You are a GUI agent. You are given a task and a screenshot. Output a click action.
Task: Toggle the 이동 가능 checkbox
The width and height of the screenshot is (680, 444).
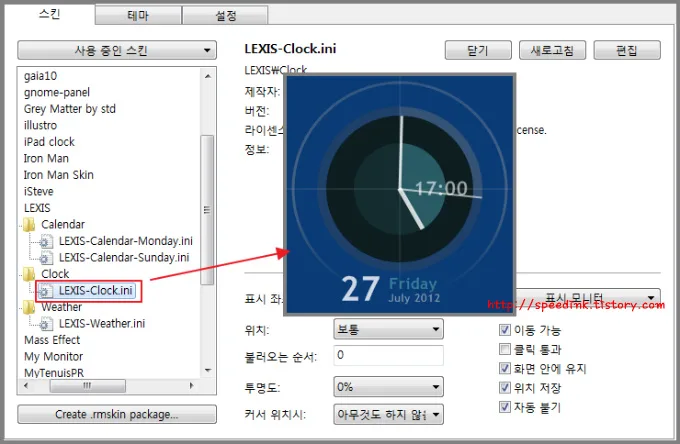(504, 330)
